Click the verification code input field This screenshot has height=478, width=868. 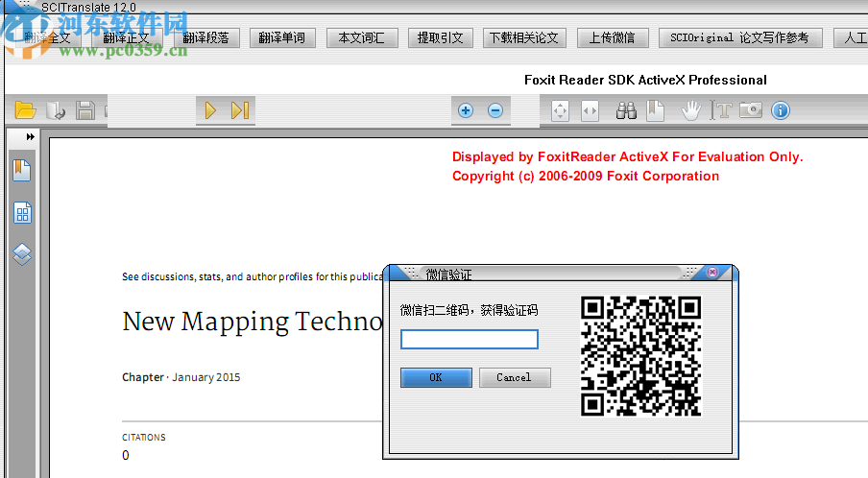[470, 339]
